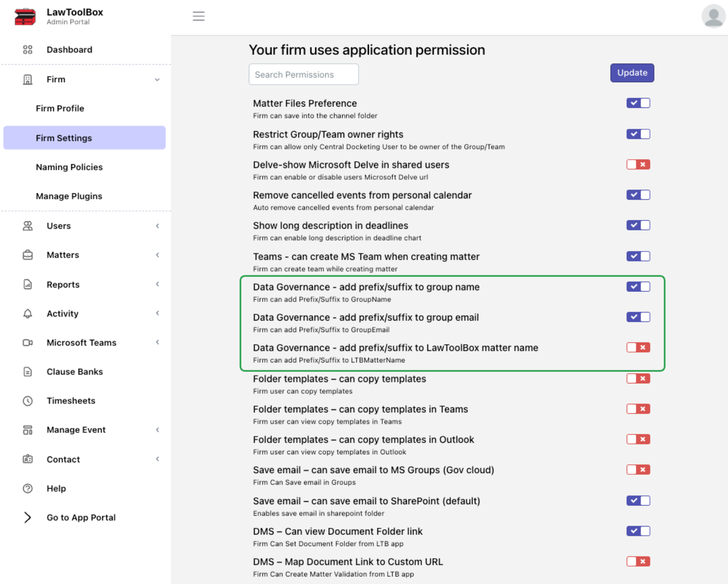
Task: Click 'Firm can add Prefix/Suffix to LTBMatterName' text
Action: [329, 360]
